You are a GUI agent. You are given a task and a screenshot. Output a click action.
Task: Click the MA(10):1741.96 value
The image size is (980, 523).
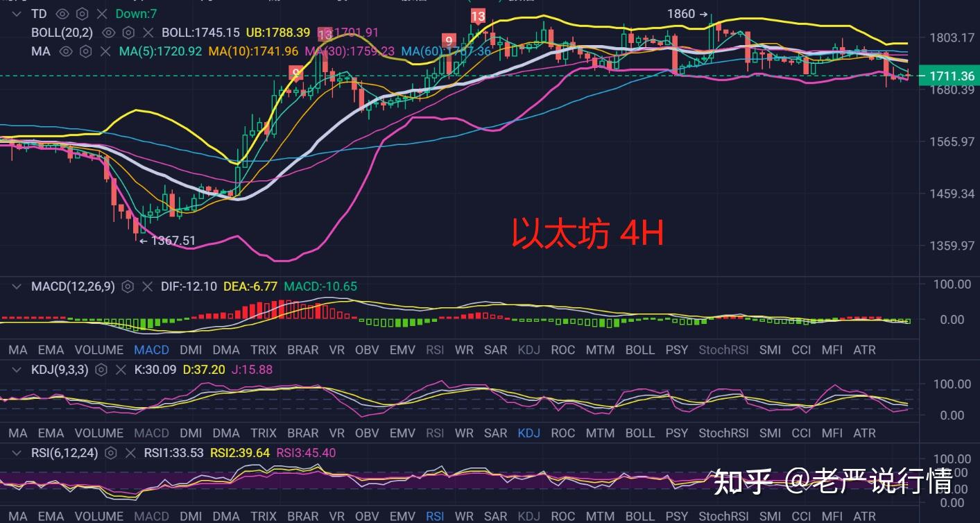[253, 51]
